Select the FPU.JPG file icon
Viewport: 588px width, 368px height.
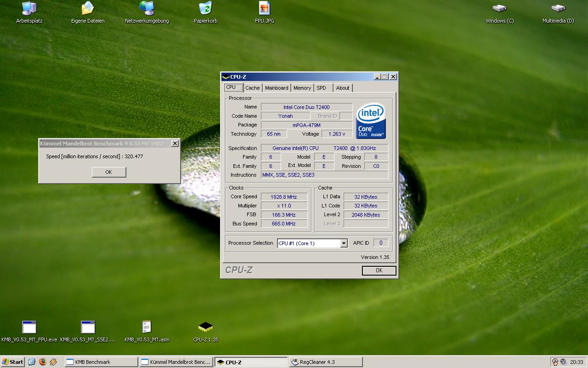click(x=265, y=12)
